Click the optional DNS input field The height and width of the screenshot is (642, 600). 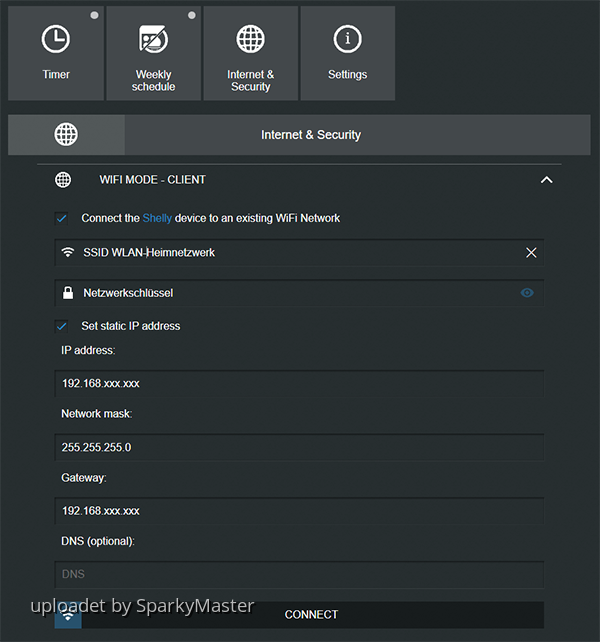click(x=299, y=575)
